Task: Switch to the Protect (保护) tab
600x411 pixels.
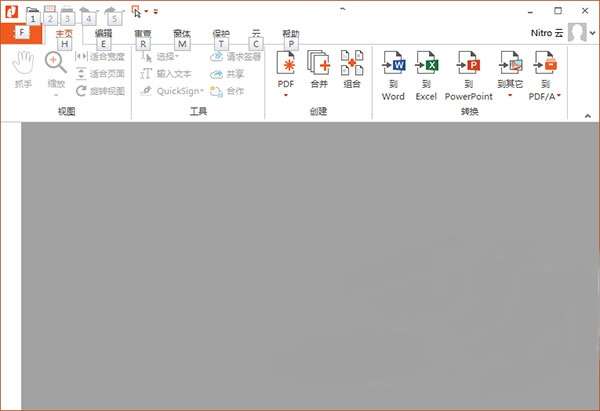Action: pyautogui.click(x=221, y=34)
